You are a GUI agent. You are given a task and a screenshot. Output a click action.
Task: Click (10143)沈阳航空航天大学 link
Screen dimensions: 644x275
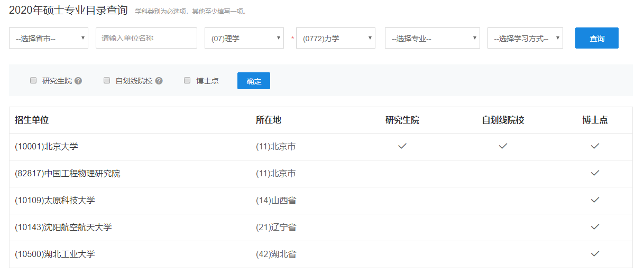(63, 227)
